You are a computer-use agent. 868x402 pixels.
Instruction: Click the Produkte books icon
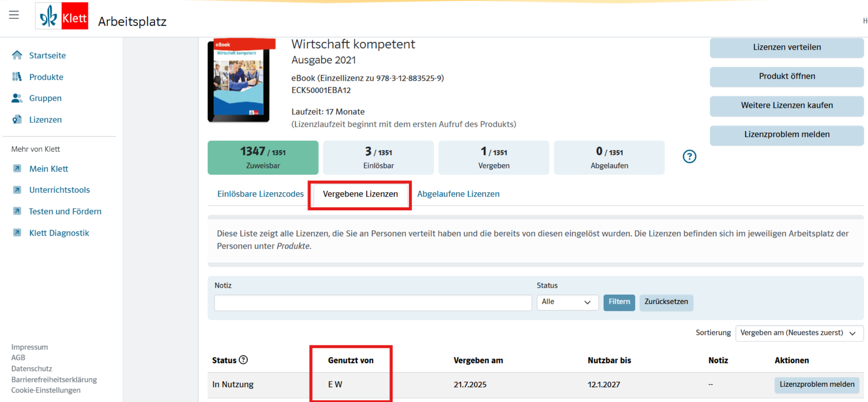[17, 77]
